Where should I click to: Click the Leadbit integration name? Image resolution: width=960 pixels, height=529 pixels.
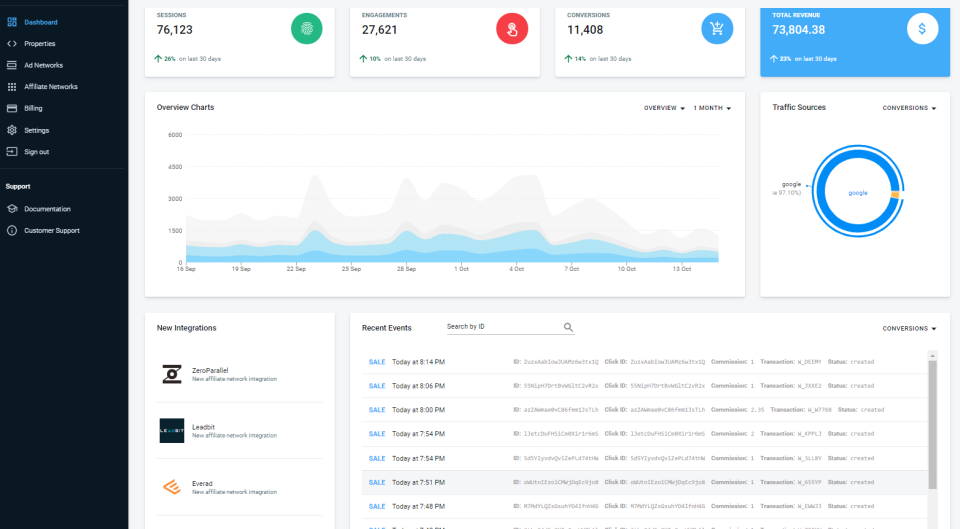pyautogui.click(x=203, y=427)
